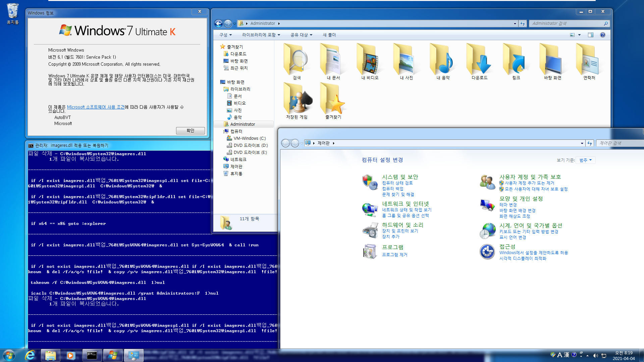Expand the Control Panel address bar dropdown

click(582, 143)
